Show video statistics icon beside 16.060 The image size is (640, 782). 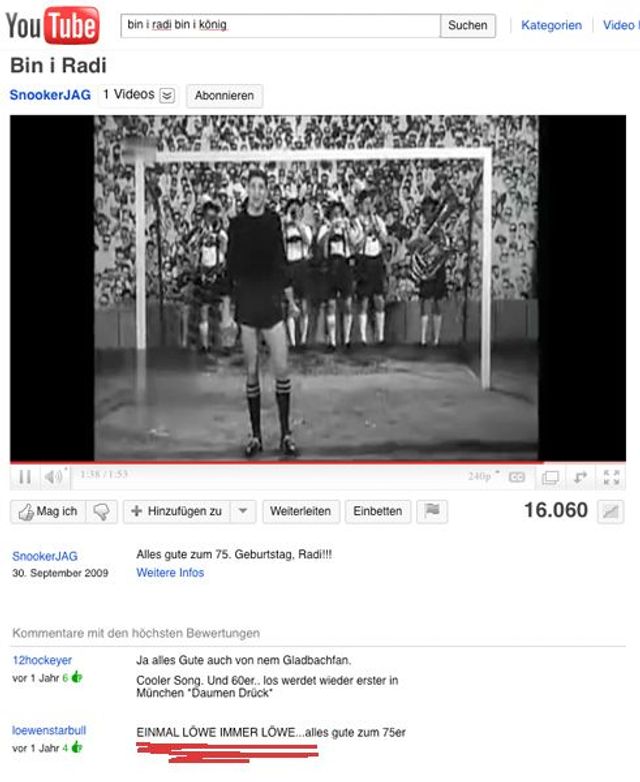pos(611,512)
